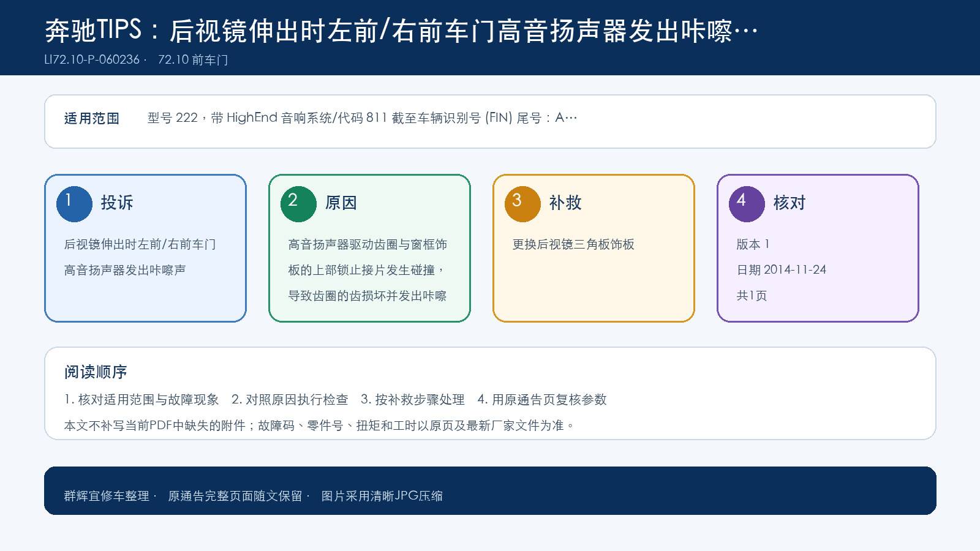
Task: Click the 阅读顺序 heading
Action: (x=96, y=372)
